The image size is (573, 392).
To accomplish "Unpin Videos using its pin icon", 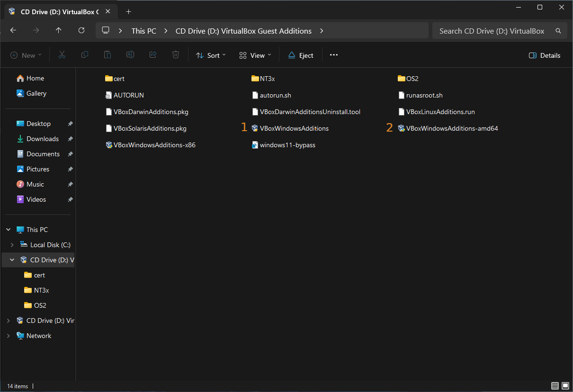I will [70, 199].
